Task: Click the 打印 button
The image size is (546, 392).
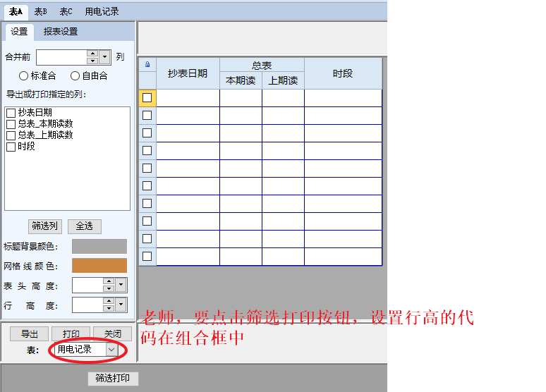Action: (71, 334)
